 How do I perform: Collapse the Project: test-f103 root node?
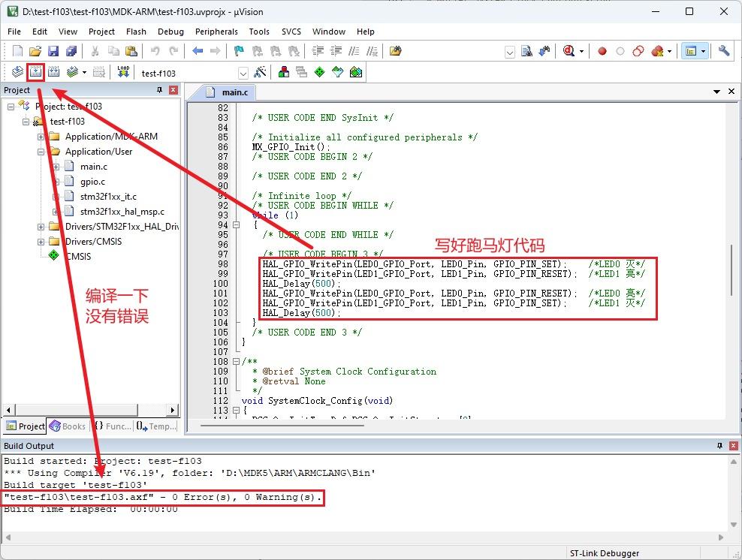click(11, 107)
